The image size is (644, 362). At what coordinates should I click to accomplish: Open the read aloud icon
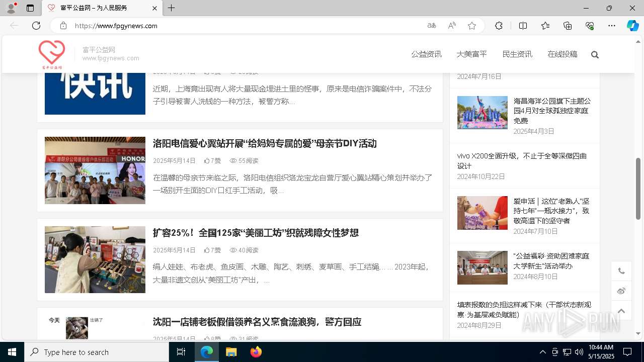tap(452, 26)
